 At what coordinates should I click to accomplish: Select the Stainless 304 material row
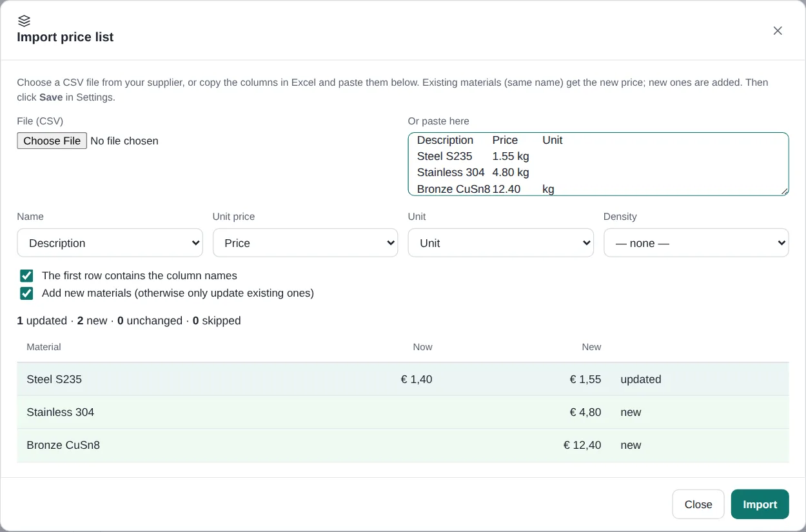tap(403, 412)
